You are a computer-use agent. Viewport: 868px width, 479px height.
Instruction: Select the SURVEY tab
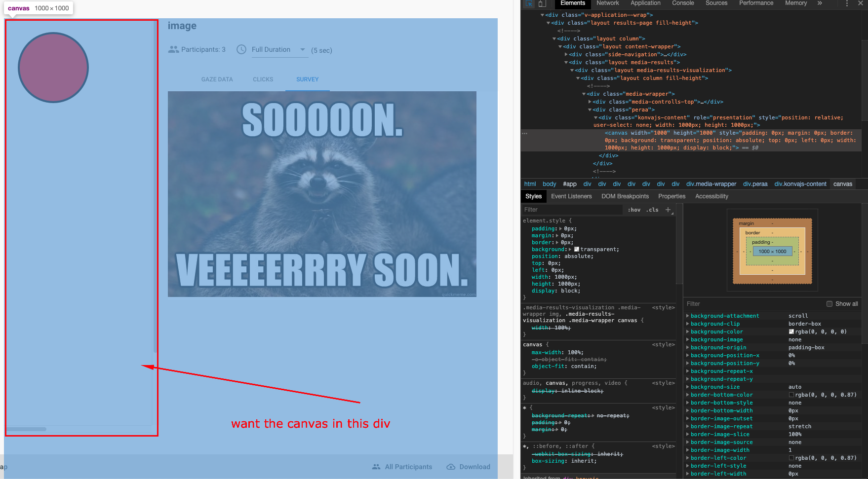tap(307, 79)
